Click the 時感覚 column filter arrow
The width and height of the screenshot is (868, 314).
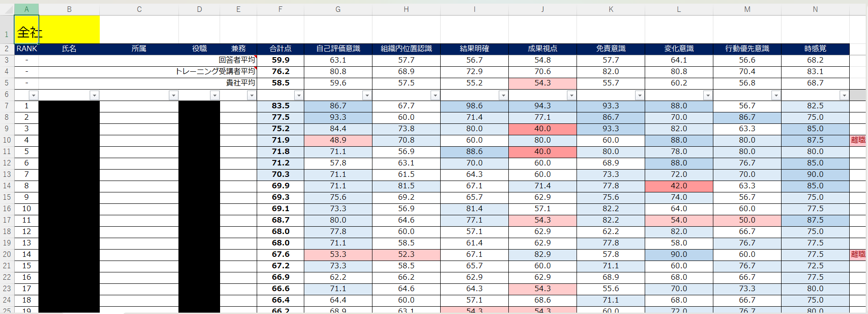click(x=844, y=95)
